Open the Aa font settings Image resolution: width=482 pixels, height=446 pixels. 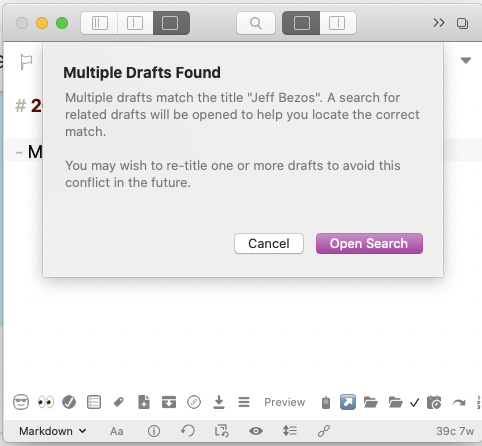click(x=117, y=431)
